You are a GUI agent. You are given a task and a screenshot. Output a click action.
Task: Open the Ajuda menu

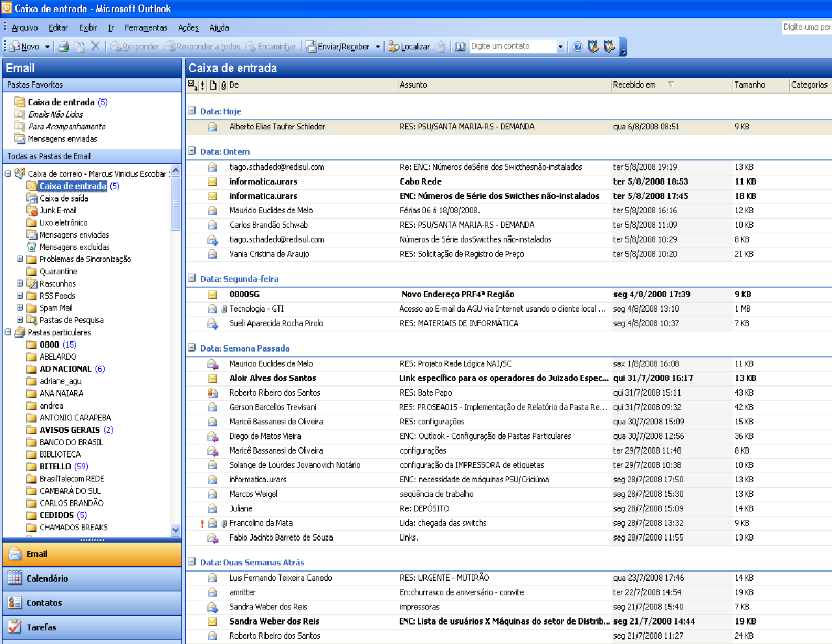point(219,27)
